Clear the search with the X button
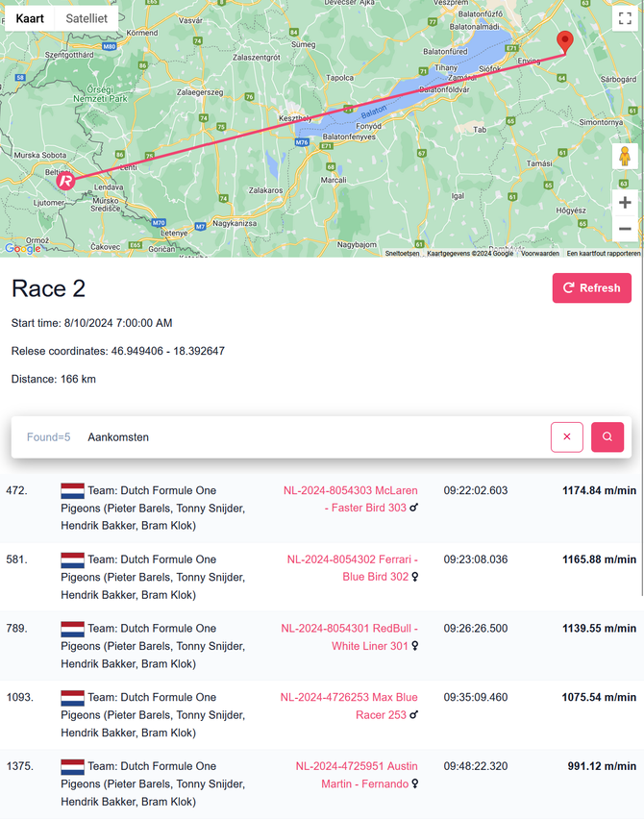Image resolution: width=644 pixels, height=820 pixels. tap(567, 436)
